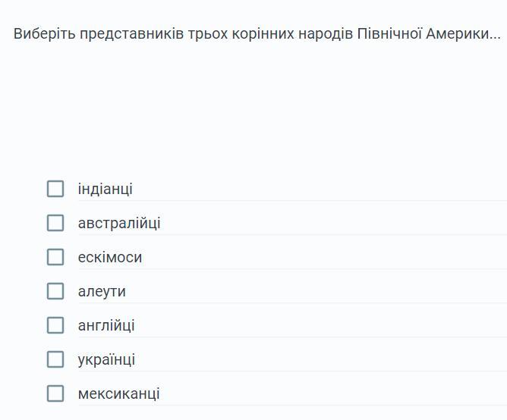Click the австралійці answer text

click(x=119, y=223)
